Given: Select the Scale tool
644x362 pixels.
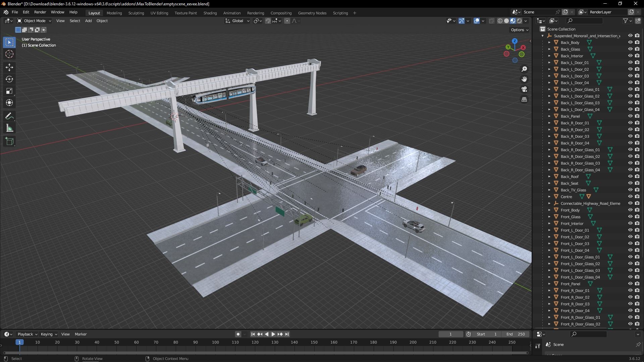Looking at the screenshot, I should 9,91.
